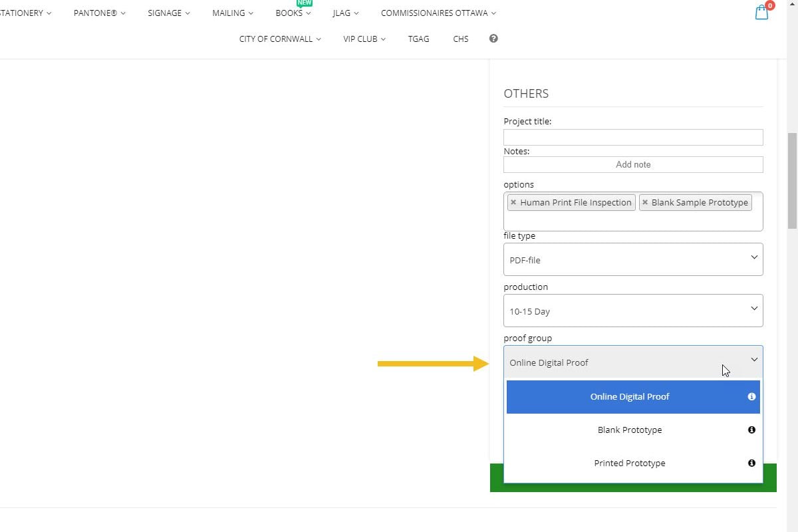Click the page vertical scrollbar
The height and width of the screenshot is (532, 798).
pos(791,180)
